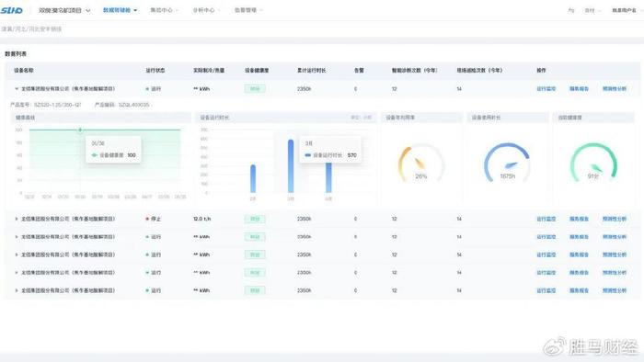
Task: Open the 分析中心 navigation menu
Action: pos(206,10)
